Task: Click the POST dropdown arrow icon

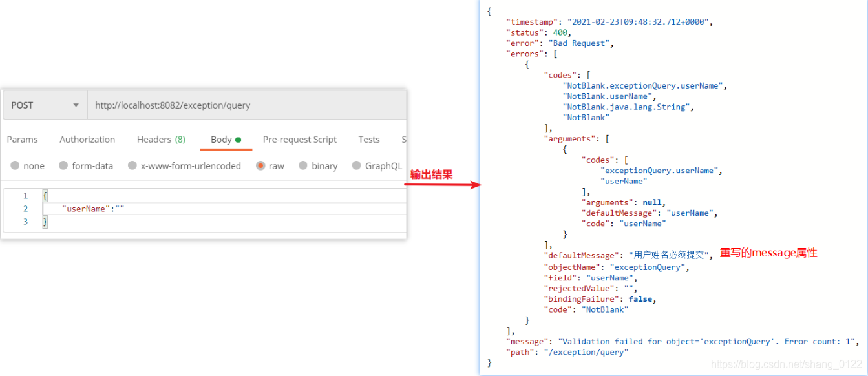Action: point(76,105)
